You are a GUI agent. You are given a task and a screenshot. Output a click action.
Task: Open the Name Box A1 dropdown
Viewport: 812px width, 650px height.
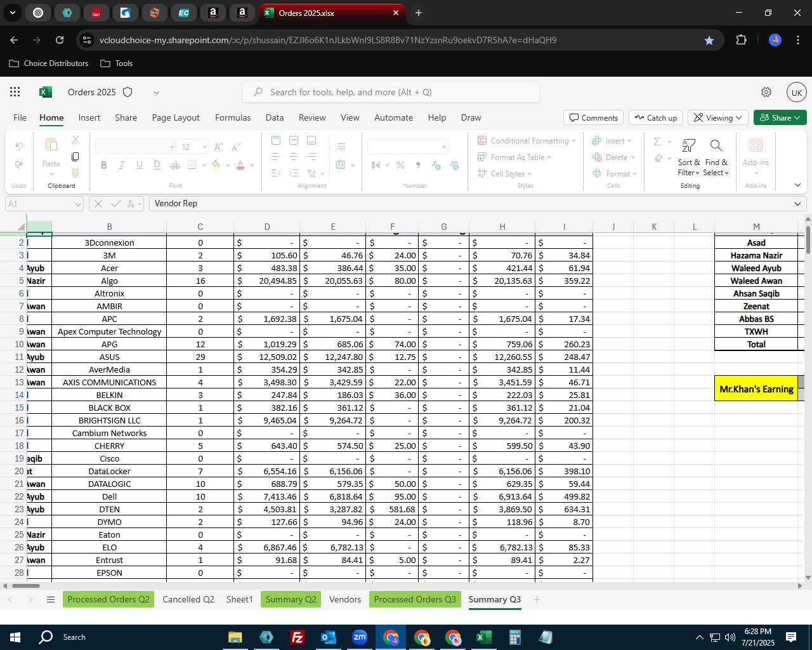tap(78, 204)
